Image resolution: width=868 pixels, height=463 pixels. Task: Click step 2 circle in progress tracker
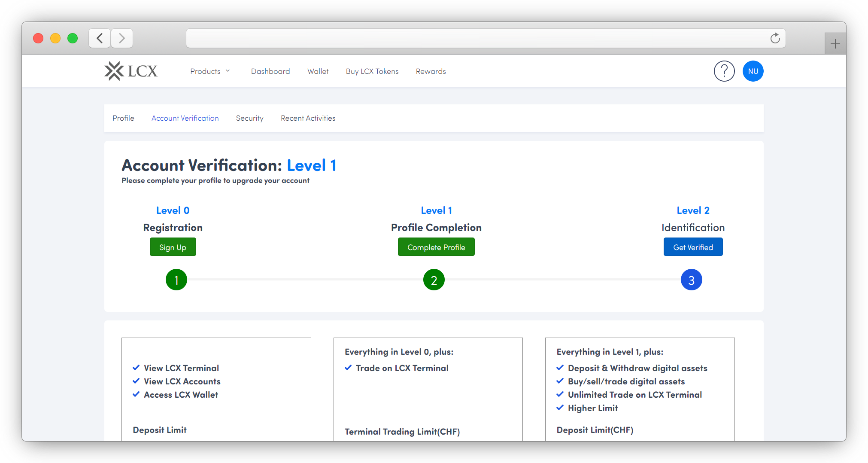point(434,280)
